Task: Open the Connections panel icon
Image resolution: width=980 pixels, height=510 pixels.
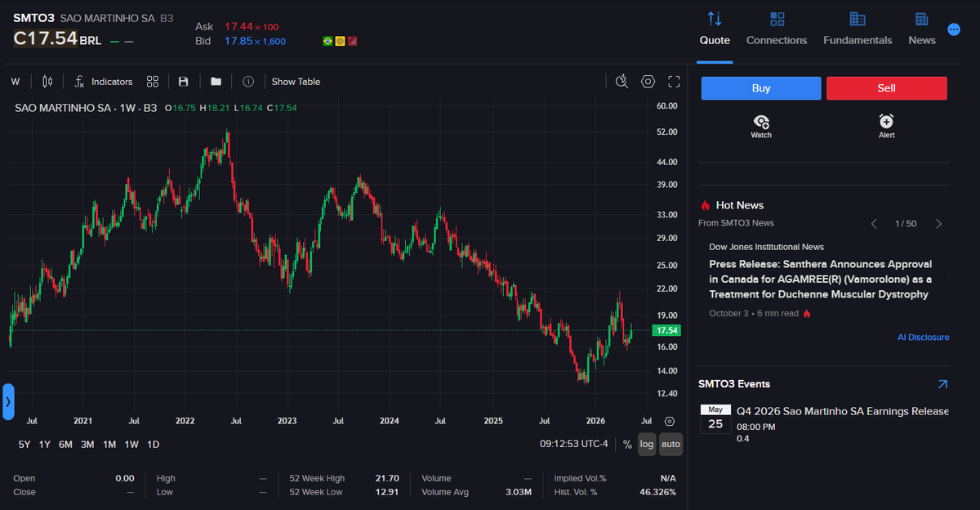Action: pyautogui.click(x=777, y=19)
